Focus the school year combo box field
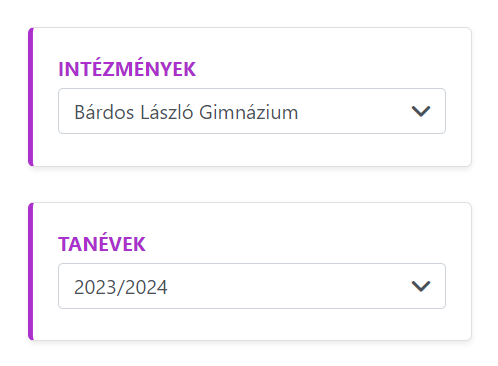 (252, 286)
